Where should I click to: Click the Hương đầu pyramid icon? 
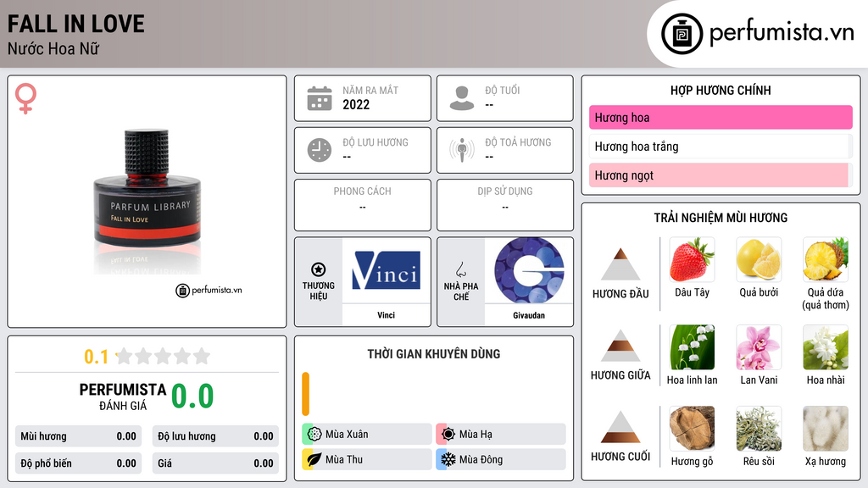tap(620, 264)
